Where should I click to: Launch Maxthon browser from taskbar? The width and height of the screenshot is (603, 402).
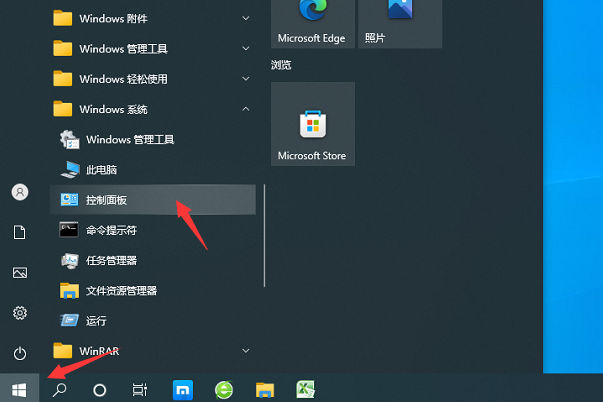click(x=183, y=390)
